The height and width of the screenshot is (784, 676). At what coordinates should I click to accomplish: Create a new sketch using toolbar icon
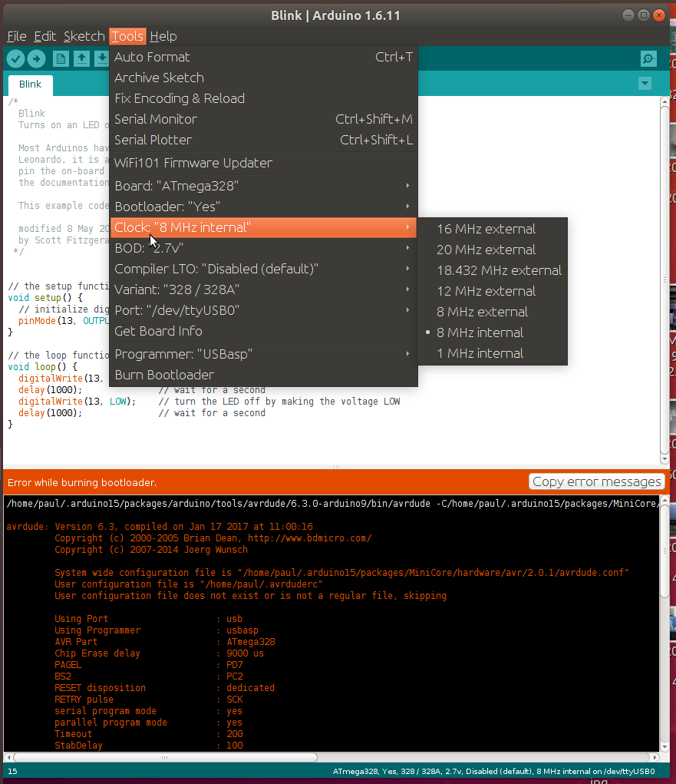pos(60,58)
